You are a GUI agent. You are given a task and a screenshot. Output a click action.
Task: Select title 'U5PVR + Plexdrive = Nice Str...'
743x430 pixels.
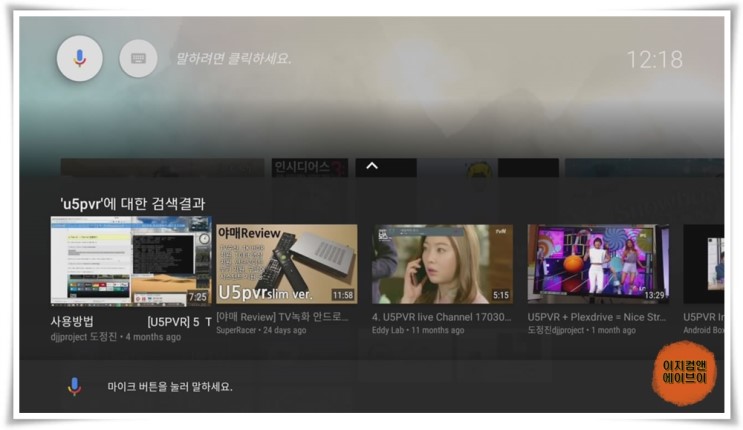pos(597,317)
